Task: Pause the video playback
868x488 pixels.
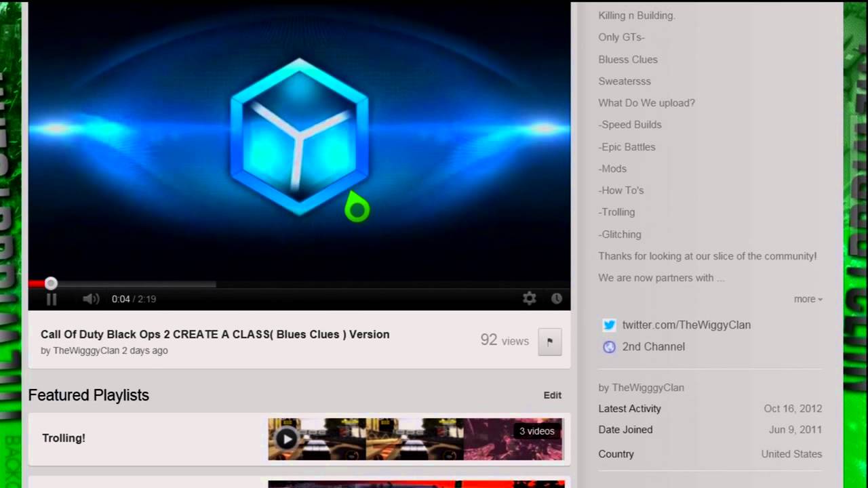Action: 52,299
